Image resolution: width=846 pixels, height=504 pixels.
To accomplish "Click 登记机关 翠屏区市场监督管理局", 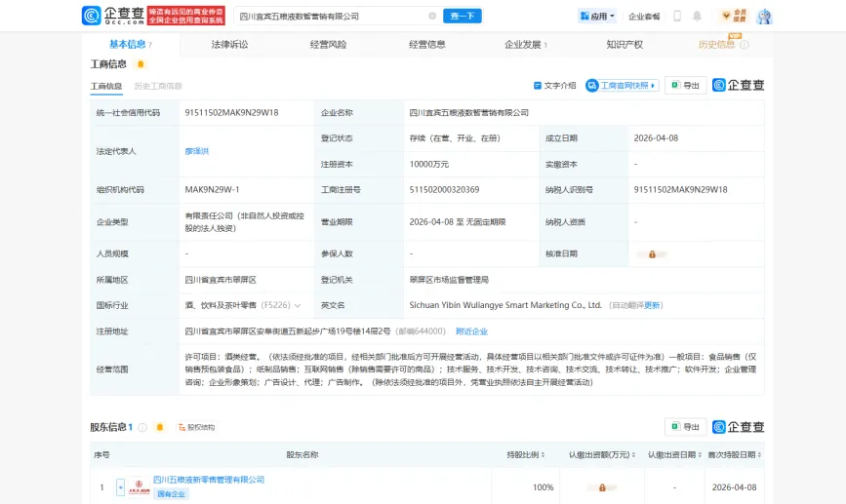I will coord(449,280).
